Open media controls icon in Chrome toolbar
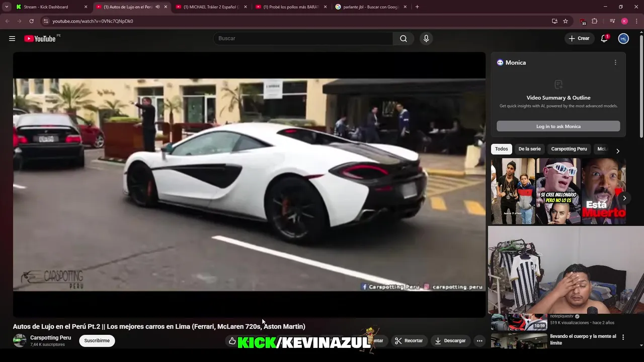644x362 pixels. [612, 21]
